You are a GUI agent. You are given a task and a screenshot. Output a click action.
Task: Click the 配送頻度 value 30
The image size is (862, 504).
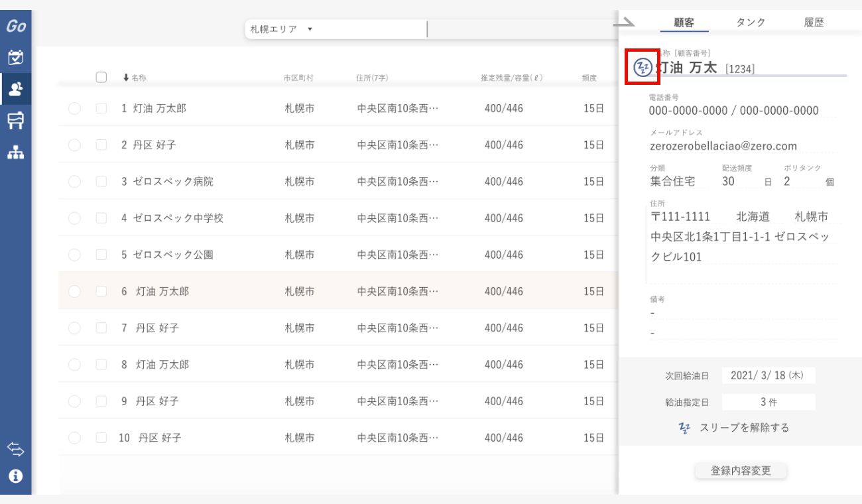[x=728, y=181]
